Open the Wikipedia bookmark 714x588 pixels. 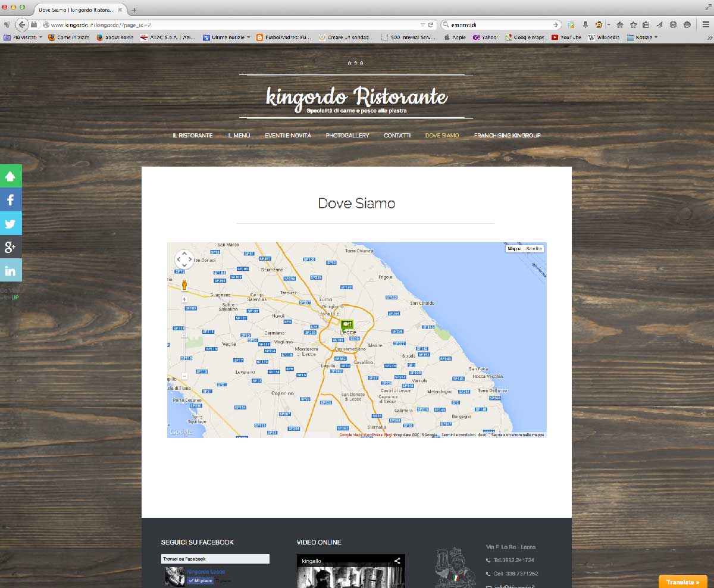coord(603,37)
